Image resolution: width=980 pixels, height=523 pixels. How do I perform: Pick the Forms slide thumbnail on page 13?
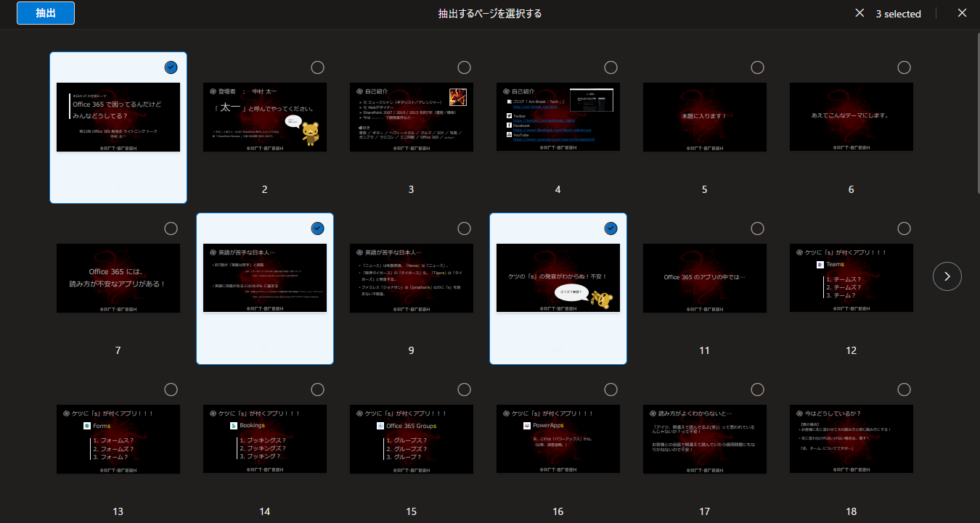click(118, 439)
